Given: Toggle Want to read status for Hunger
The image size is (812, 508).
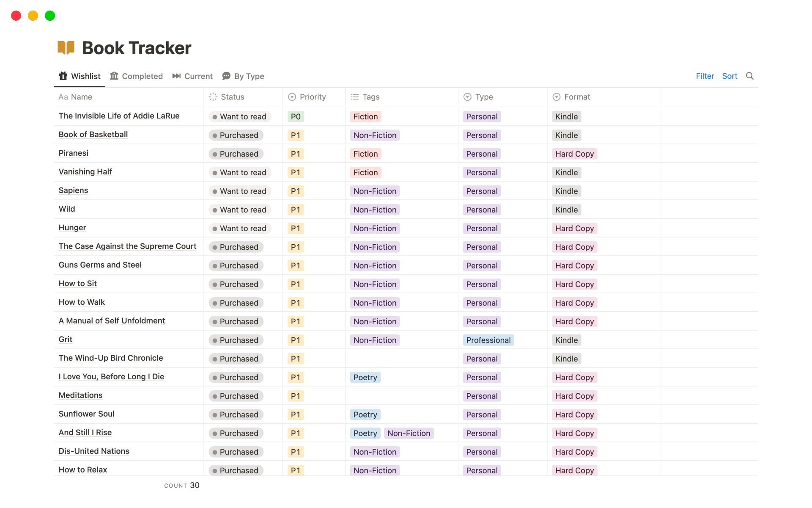Looking at the screenshot, I should click(239, 228).
